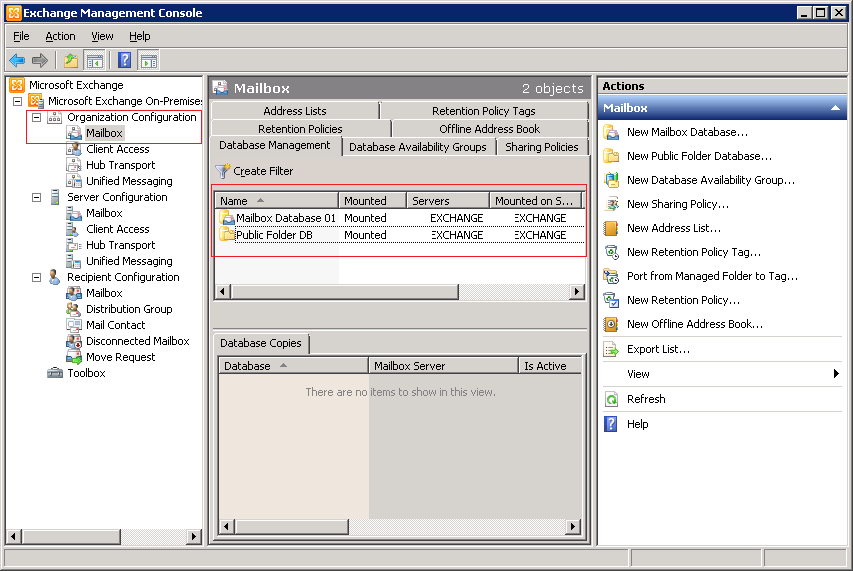853x571 pixels.
Task: Click the Create Filter button label
Action: pos(263,171)
